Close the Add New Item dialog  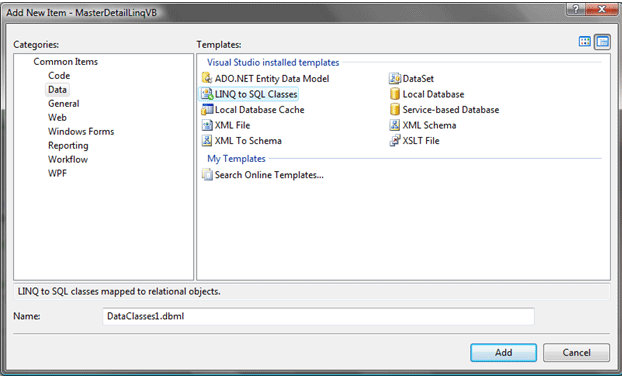(x=601, y=9)
